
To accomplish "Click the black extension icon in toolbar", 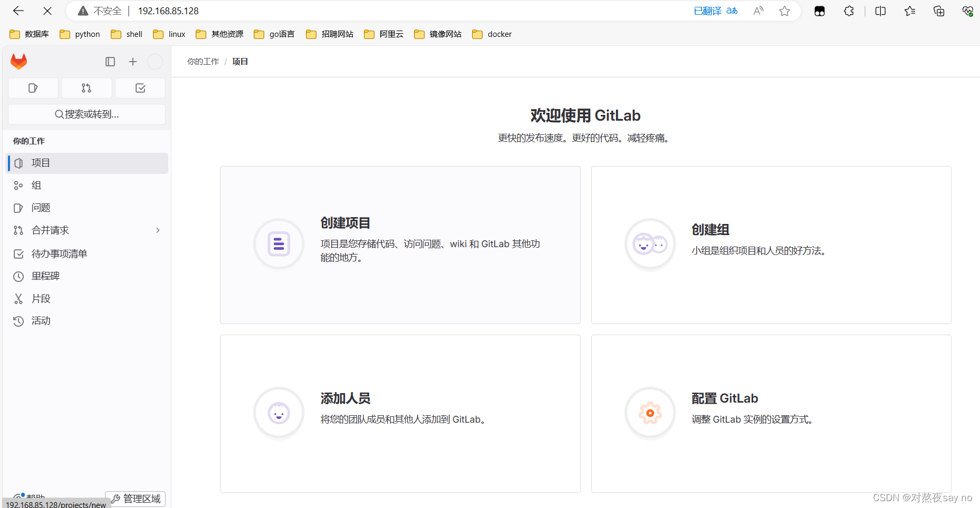I will pyautogui.click(x=820, y=11).
